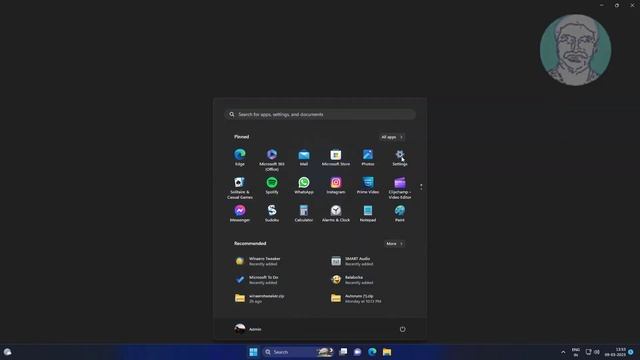Viewport: 640px width, 360px height.
Task: Open the Photos pinned app
Action: coord(368,157)
